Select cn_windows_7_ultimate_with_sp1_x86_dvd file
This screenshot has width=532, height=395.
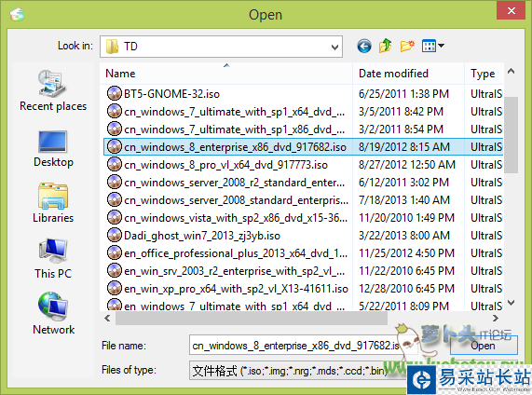coord(234,129)
